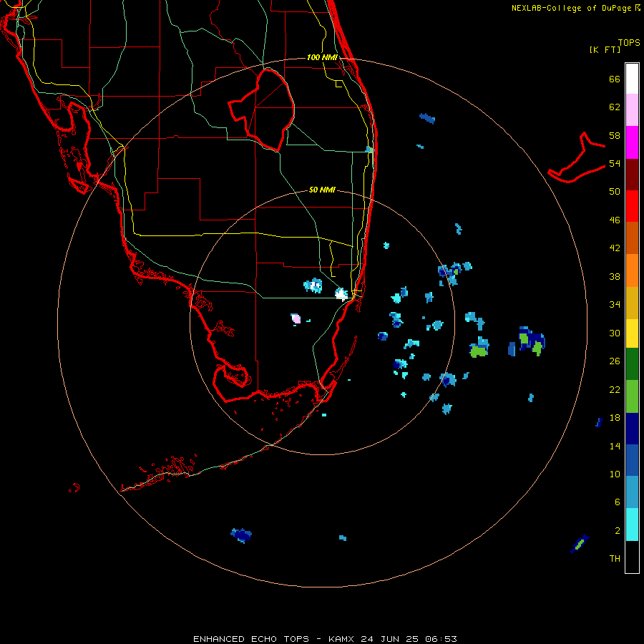Click the legend value '18'
The height and width of the screenshot is (644, 644).
pyautogui.click(x=615, y=418)
